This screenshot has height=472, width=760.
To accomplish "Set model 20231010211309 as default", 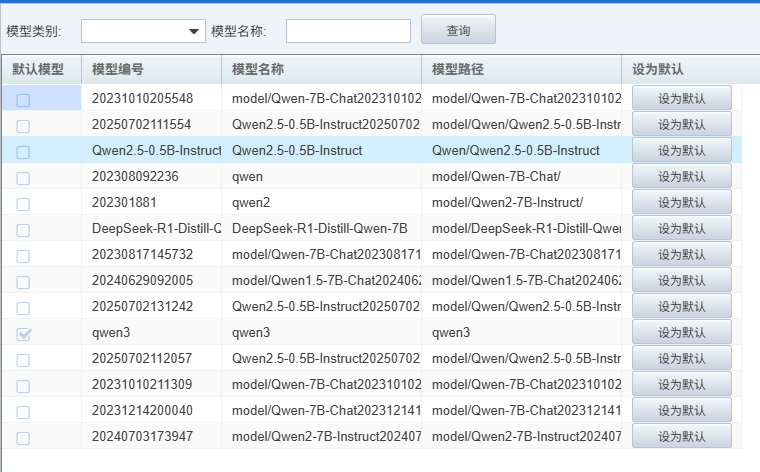I will click(681, 384).
